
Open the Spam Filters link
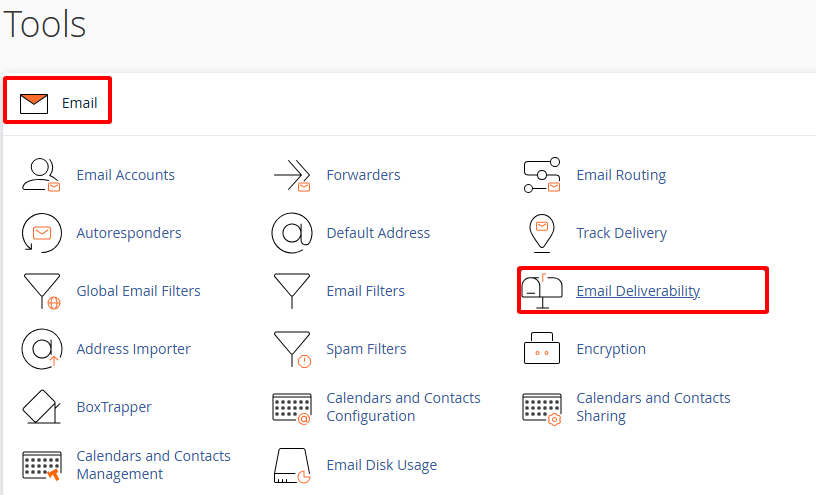366,349
